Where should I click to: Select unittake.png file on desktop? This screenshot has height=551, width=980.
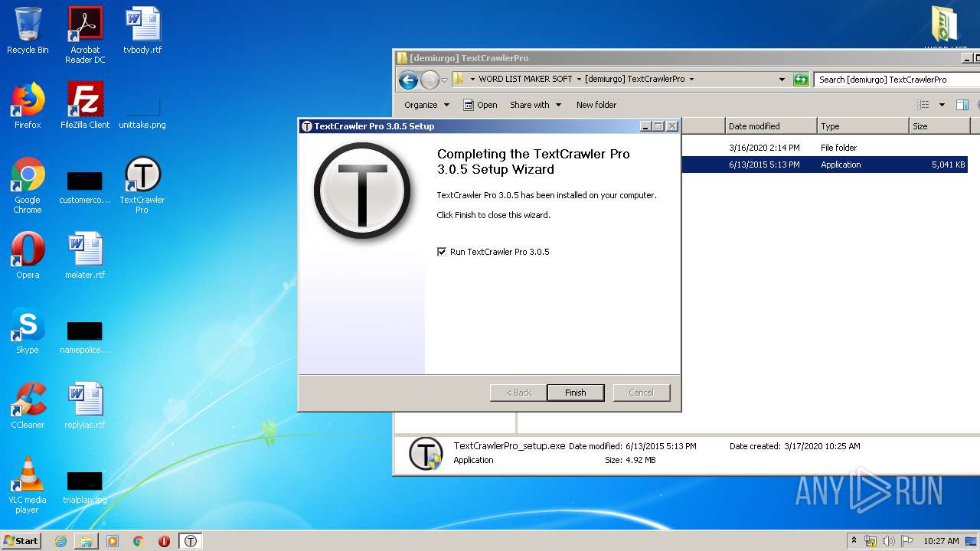tap(142, 111)
